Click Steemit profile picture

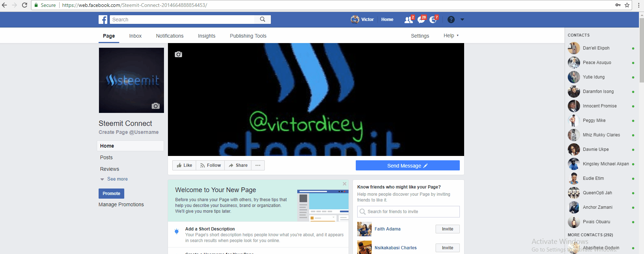pyautogui.click(x=131, y=80)
